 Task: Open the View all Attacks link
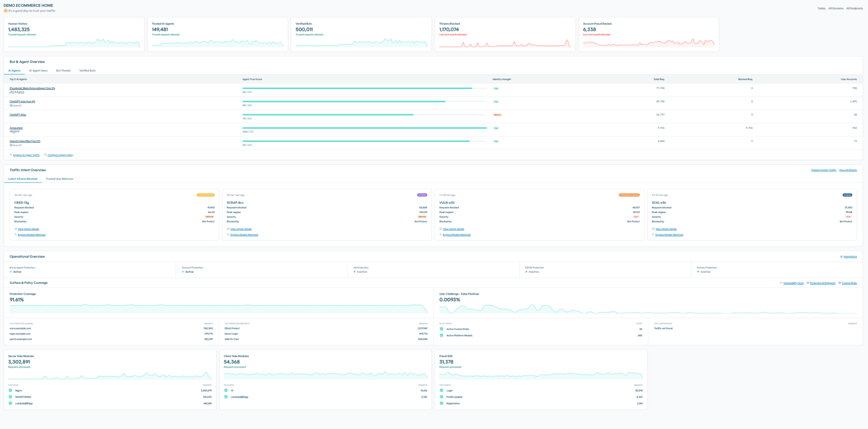point(848,170)
